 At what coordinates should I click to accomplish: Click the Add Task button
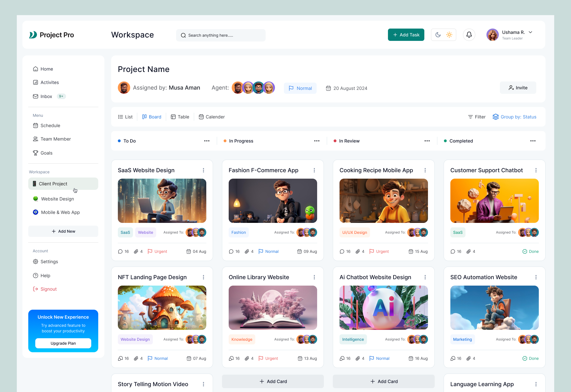(406, 34)
